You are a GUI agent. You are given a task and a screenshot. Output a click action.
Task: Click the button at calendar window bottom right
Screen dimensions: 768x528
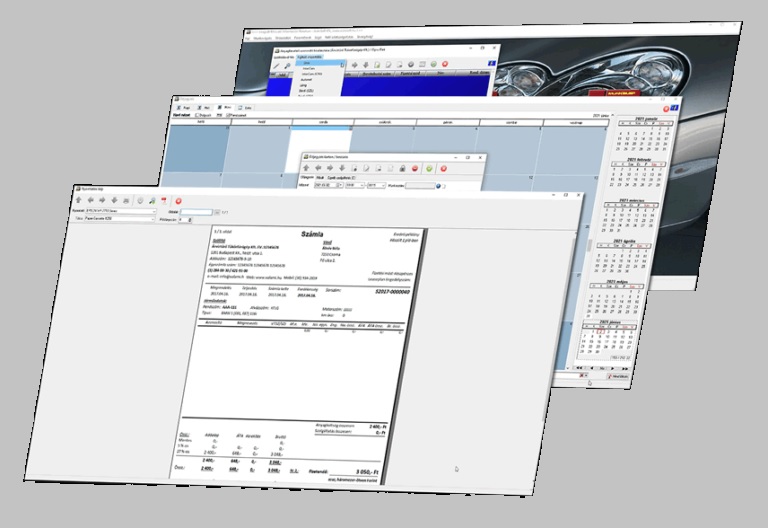pos(618,376)
